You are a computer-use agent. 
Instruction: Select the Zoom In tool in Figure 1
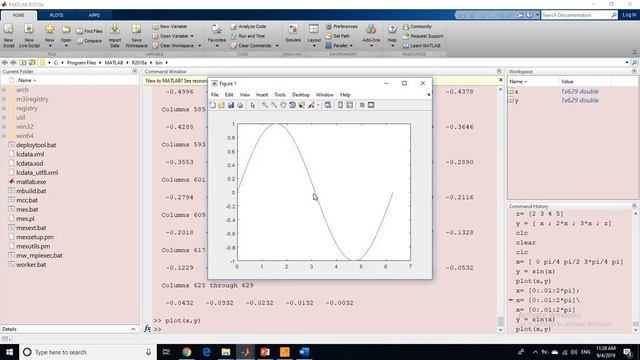point(265,105)
